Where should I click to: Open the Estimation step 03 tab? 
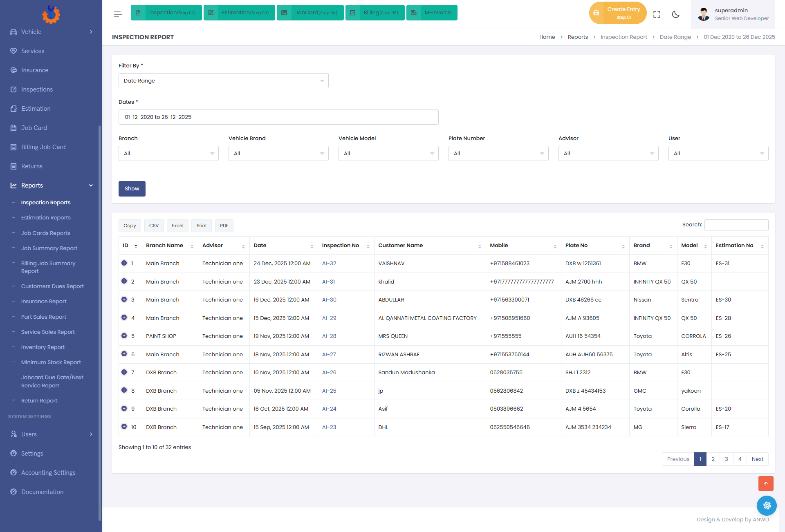pos(239,13)
